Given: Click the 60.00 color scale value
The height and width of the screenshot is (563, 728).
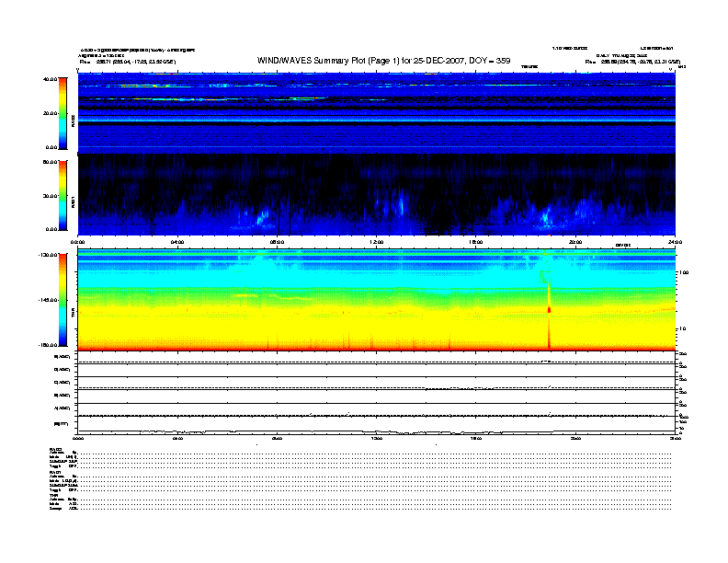Looking at the screenshot, I should [x=50, y=162].
